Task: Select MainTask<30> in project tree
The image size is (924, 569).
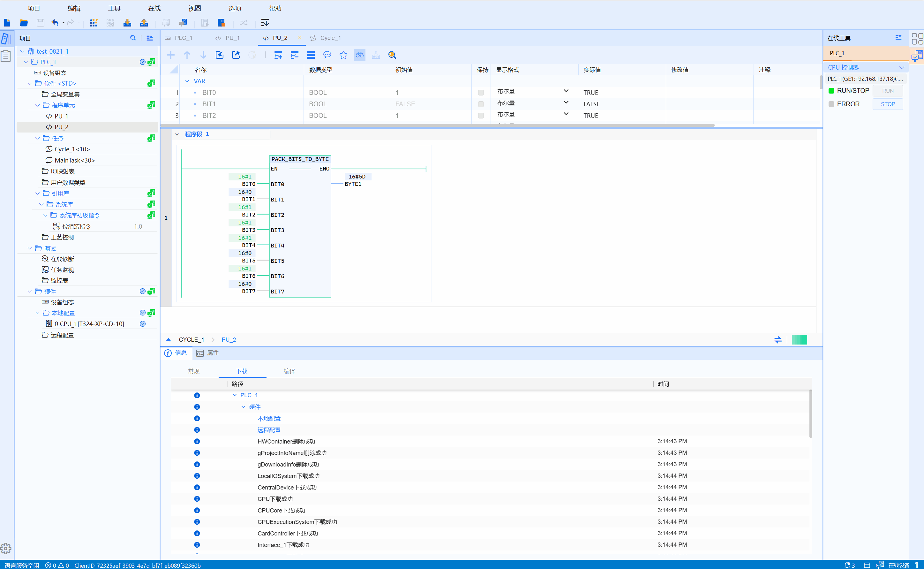Action: pyautogui.click(x=74, y=160)
